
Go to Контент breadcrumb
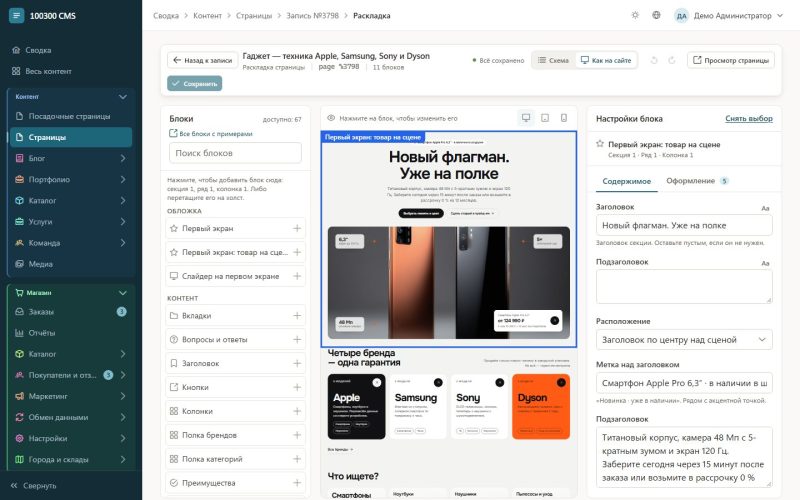tap(207, 16)
